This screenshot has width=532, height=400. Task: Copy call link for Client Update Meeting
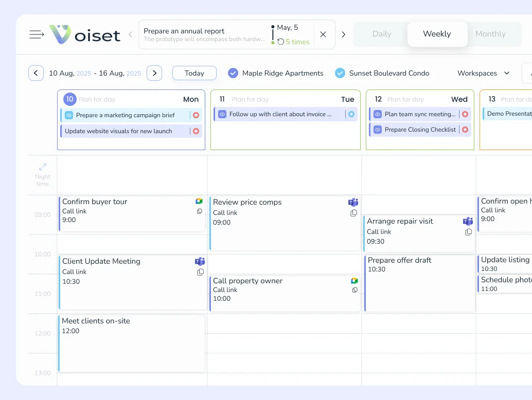(200, 272)
